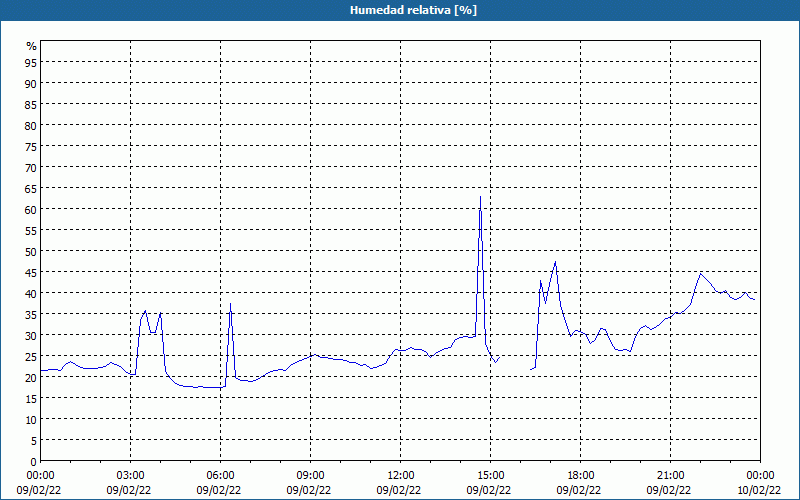
Task: Click the narrow humidity spike just after 06:00
Action: pos(230,304)
